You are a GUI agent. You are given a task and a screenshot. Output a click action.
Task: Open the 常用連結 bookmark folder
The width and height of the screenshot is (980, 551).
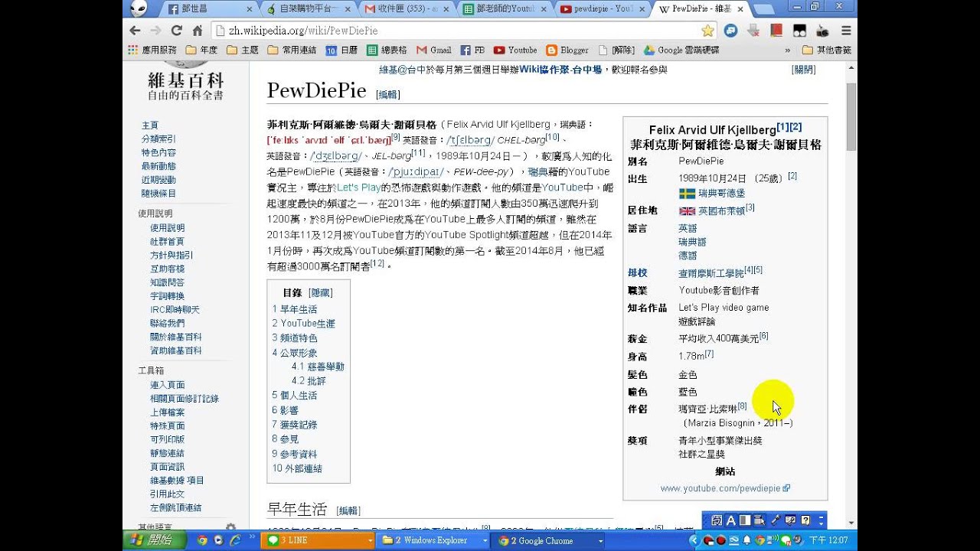(292, 51)
